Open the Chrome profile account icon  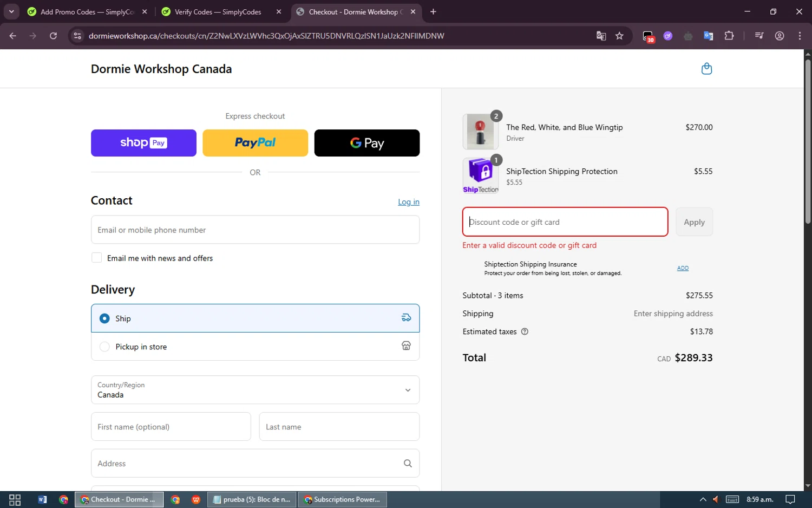click(780, 36)
